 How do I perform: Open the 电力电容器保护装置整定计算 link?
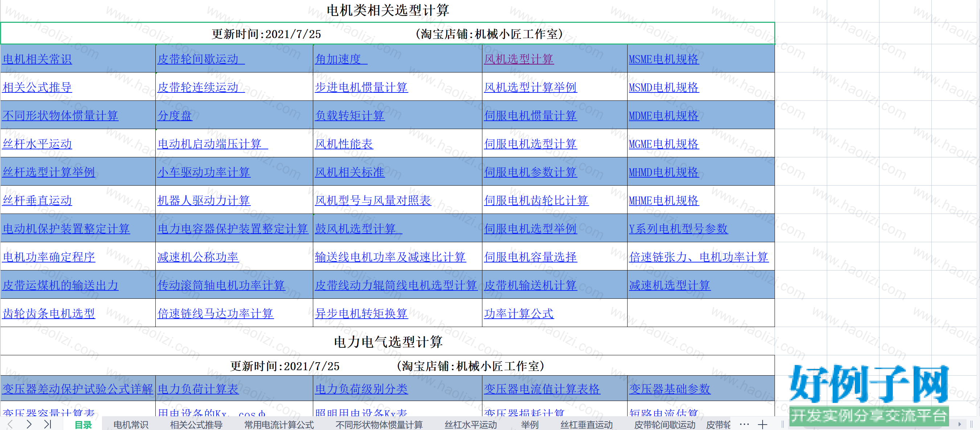(x=233, y=229)
